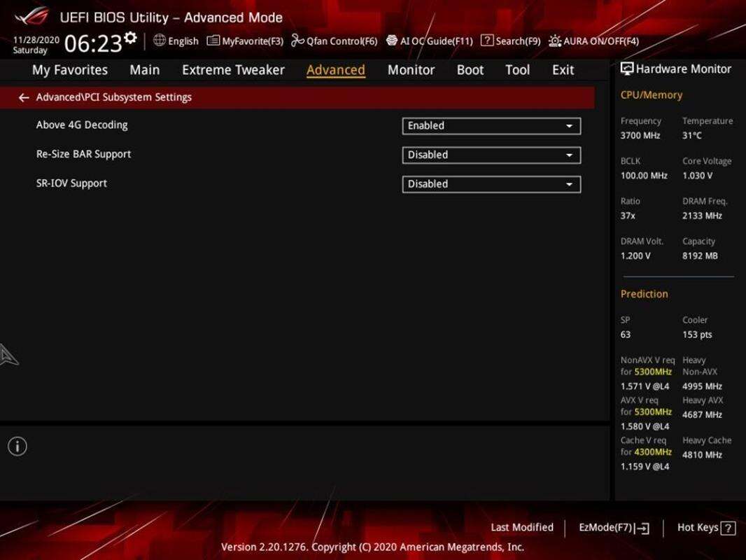746x560 pixels.
Task: Enable SR-IOV Support
Action: tap(491, 184)
